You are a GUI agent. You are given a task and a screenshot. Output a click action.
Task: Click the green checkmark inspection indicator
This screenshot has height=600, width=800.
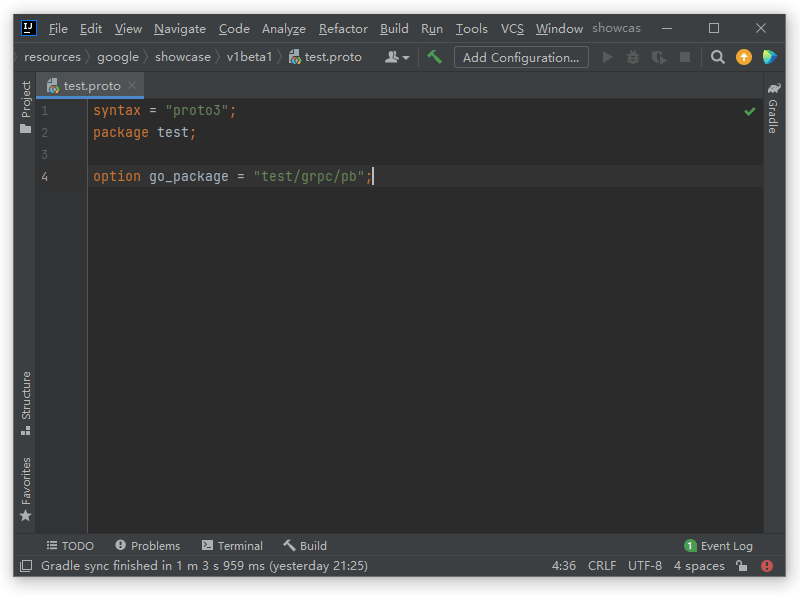[x=750, y=111]
